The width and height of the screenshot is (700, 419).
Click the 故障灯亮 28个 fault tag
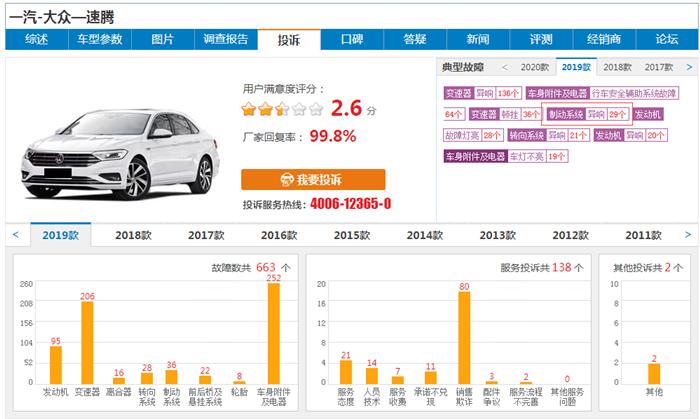[x=474, y=135]
